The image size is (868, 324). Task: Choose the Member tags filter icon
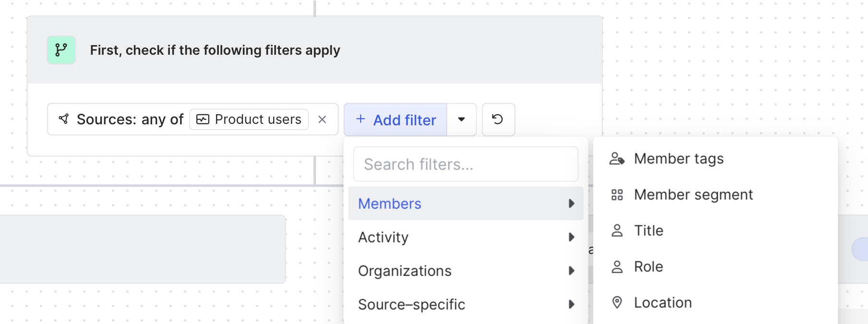coord(617,159)
